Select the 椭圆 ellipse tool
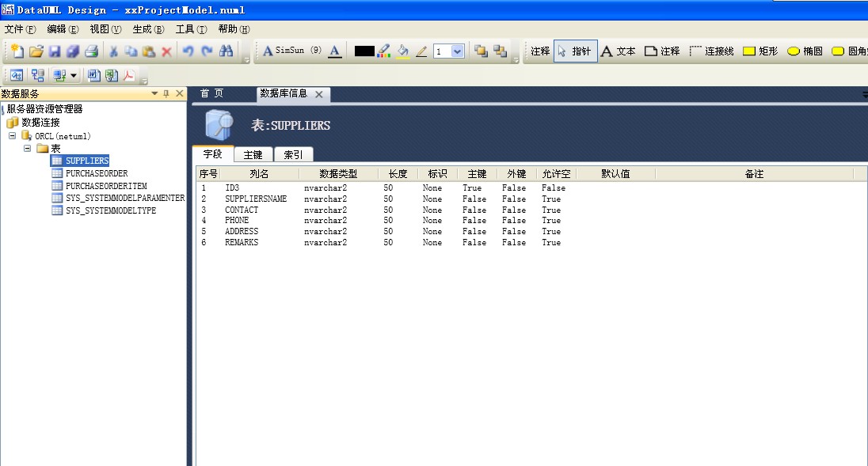This screenshot has width=868, height=466. click(805, 51)
